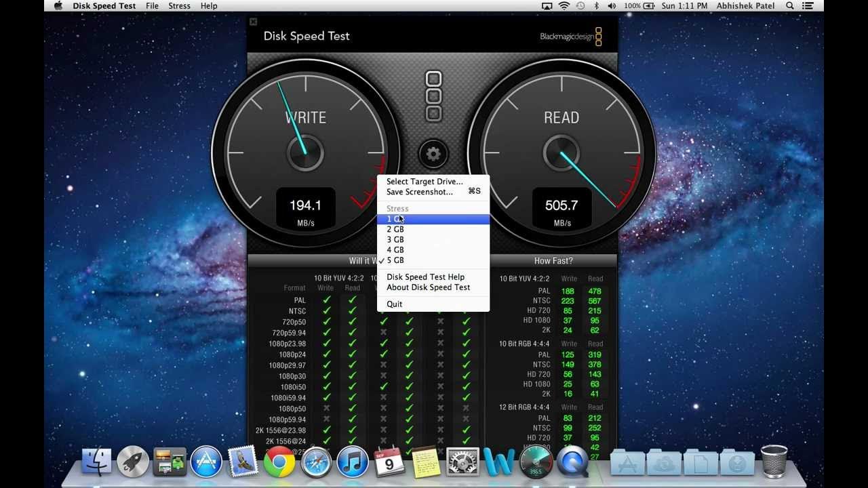Click the value 478 in How Fast table
Viewport: 868px width, 488px height.
595,291
